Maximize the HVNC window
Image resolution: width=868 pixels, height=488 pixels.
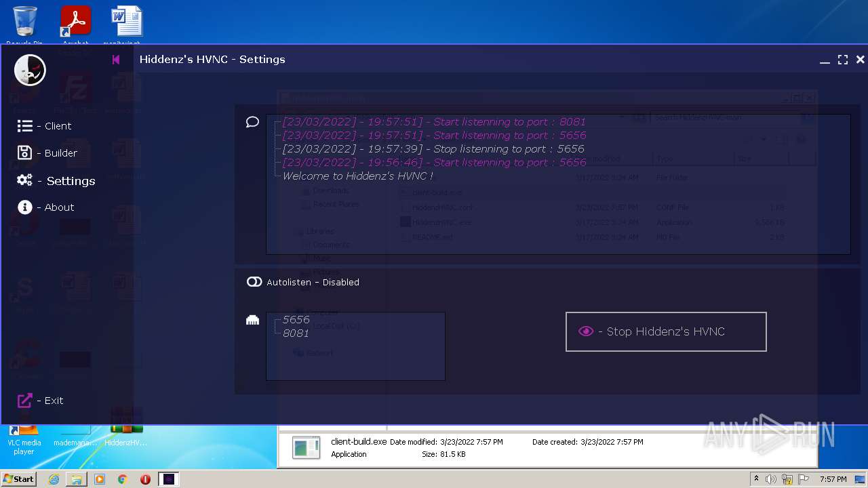(x=843, y=60)
